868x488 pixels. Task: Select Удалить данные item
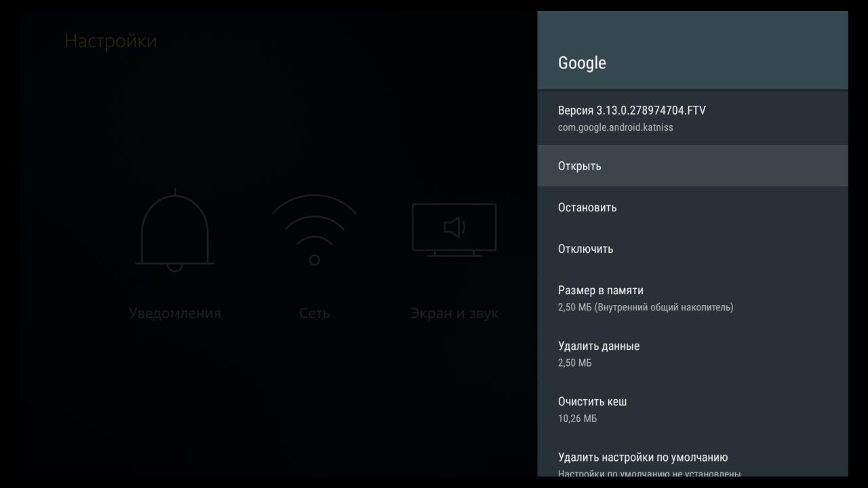[692, 354]
